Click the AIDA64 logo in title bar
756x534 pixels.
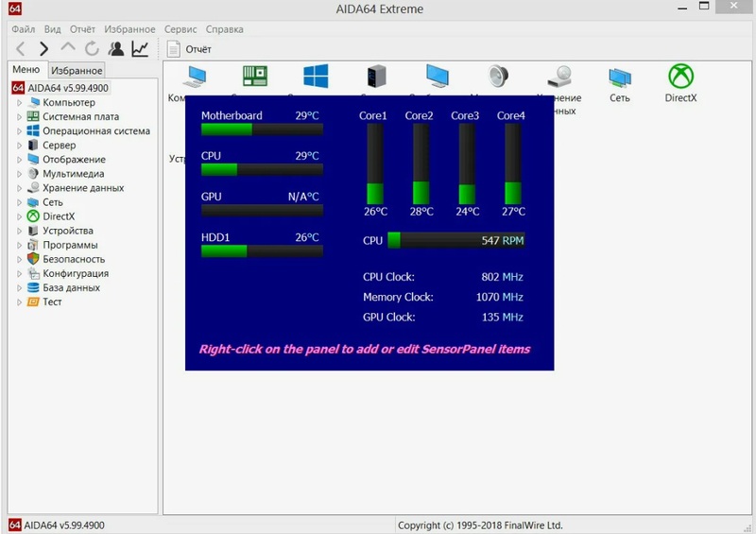15,9
